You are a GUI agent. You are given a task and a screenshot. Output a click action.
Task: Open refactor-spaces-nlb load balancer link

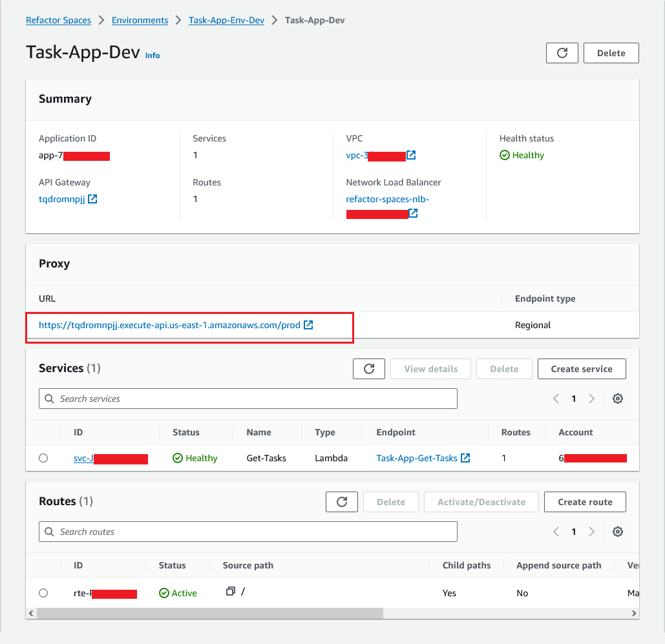coord(387,199)
